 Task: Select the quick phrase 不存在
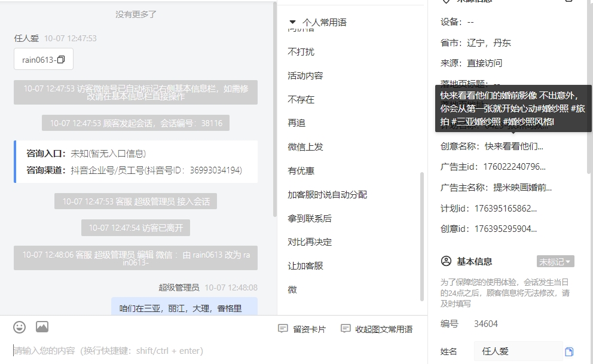tap(301, 99)
